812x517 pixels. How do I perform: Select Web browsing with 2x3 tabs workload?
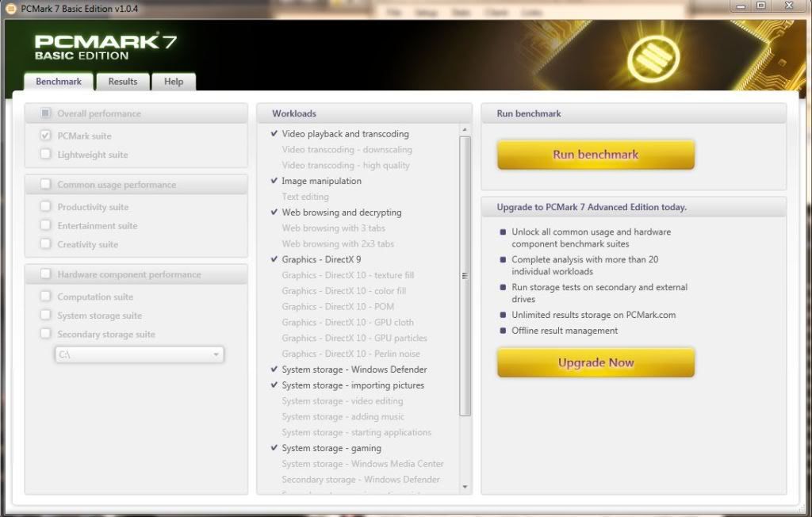pos(338,243)
